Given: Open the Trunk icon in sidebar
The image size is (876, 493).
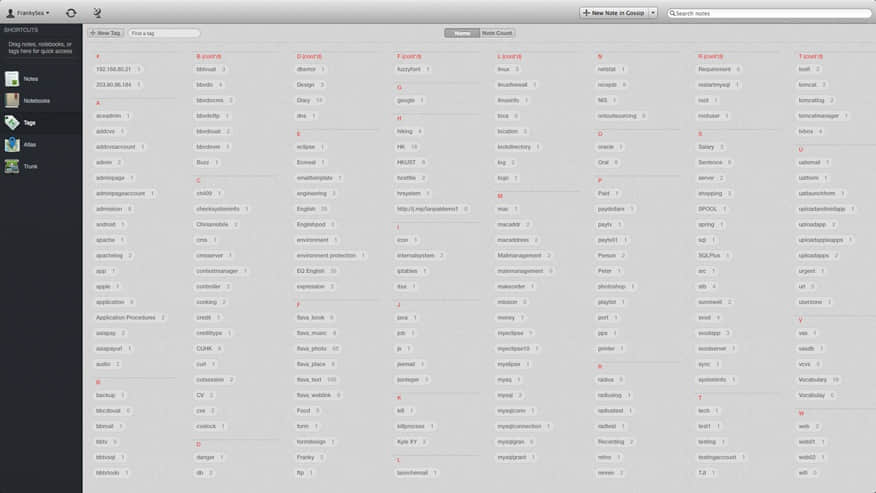Looking at the screenshot, I should [x=12, y=166].
